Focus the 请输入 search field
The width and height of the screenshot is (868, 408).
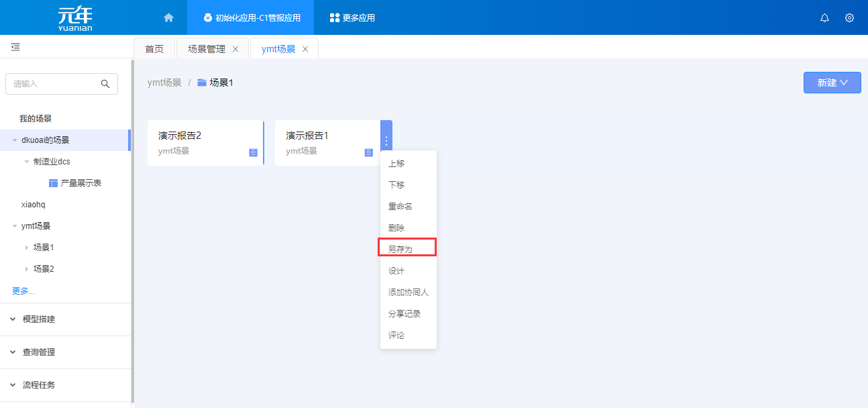(x=54, y=84)
